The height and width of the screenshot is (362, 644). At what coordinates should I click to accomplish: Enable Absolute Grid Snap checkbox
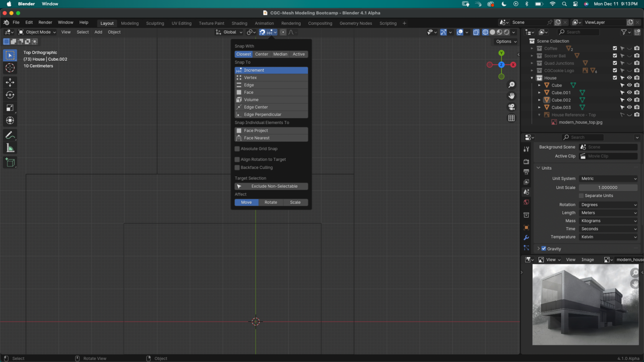coord(237,149)
